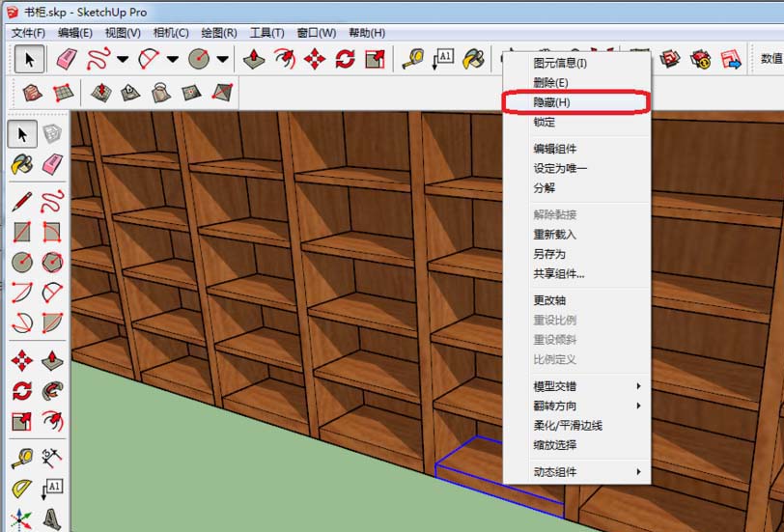
Task: Pick the Eraser tool in the top toolbar
Action: pyautogui.click(x=67, y=59)
